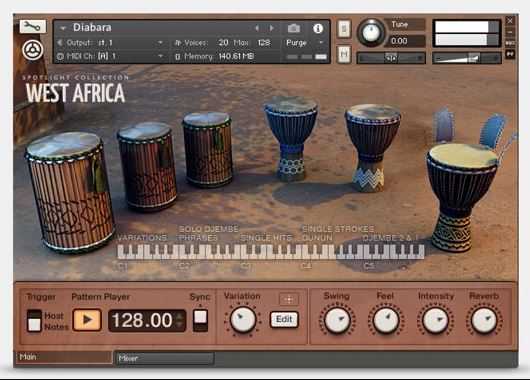Image resolution: width=530 pixels, height=380 pixels.
Task: Click the Max voices value 128
Action: click(x=264, y=43)
